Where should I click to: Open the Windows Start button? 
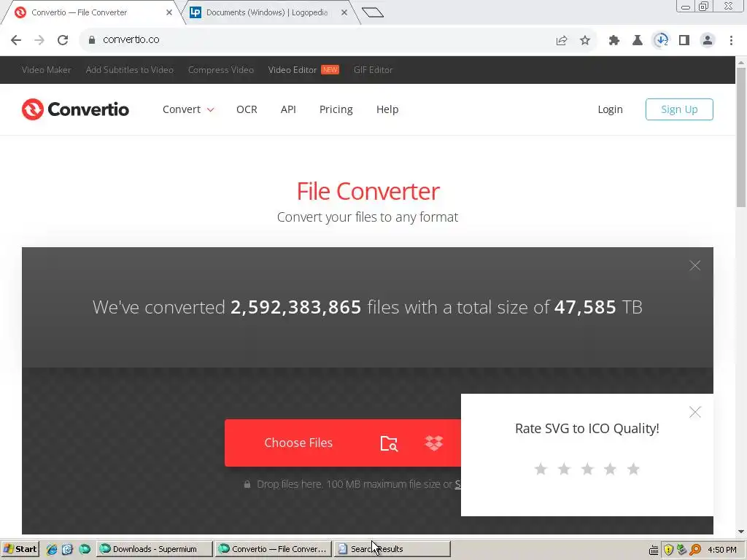tap(20, 549)
